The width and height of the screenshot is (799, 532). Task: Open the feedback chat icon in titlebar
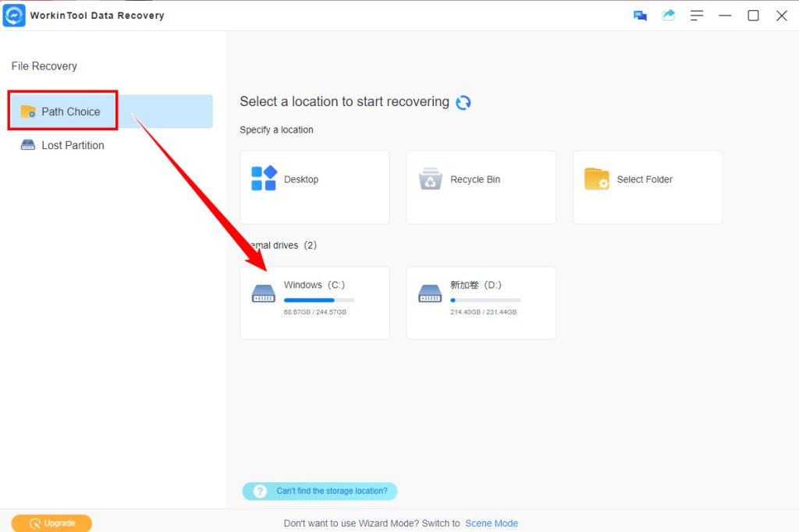pyautogui.click(x=640, y=15)
